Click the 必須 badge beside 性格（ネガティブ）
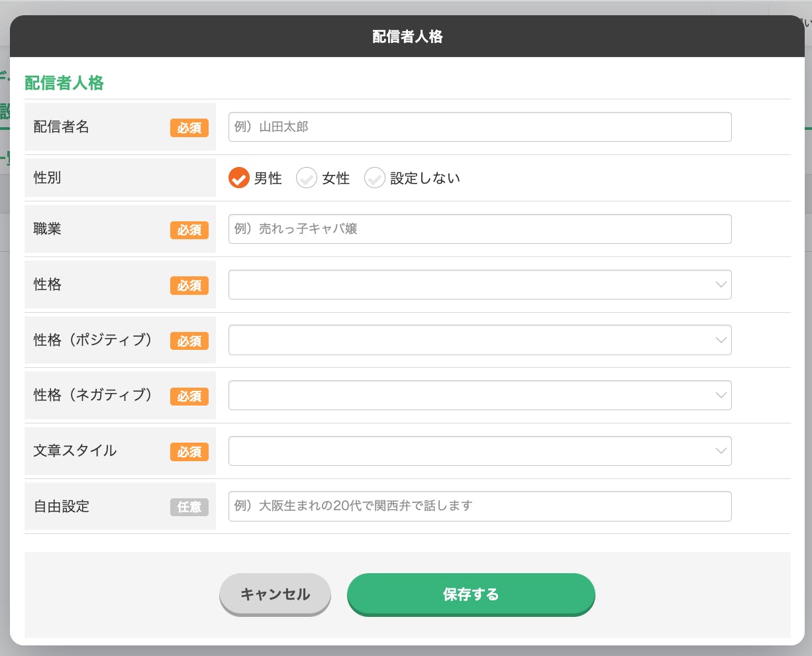Image resolution: width=812 pixels, height=656 pixels. pos(189,396)
